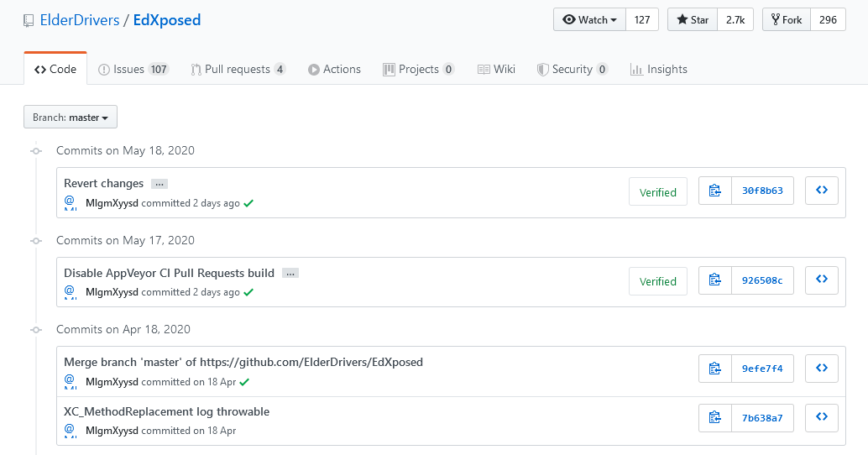This screenshot has width=868, height=455.
Task: Open the Actions tab
Action: (x=334, y=69)
